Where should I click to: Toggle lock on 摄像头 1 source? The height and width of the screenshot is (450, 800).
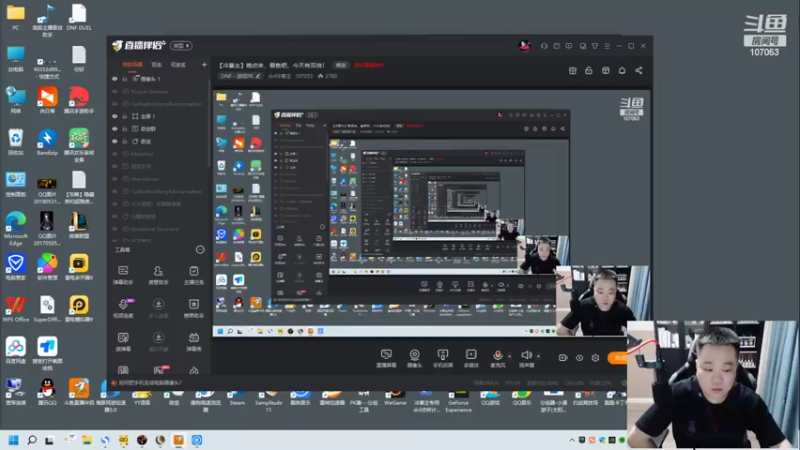pyautogui.click(x=124, y=79)
